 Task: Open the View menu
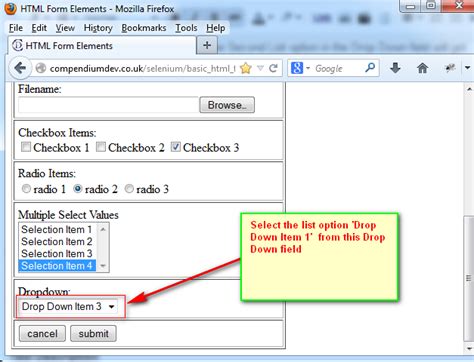pos(65,28)
